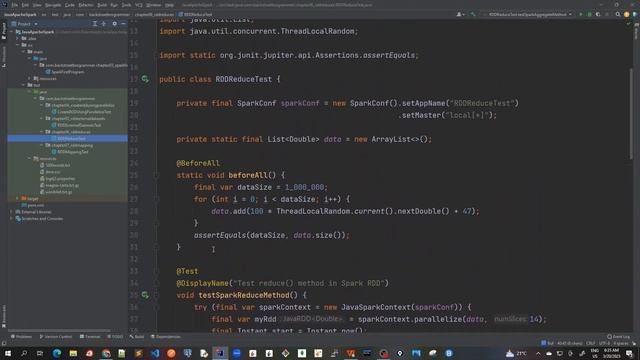
Task: Collapse the test resources folder node
Action: pyautogui.click(x=30, y=159)
